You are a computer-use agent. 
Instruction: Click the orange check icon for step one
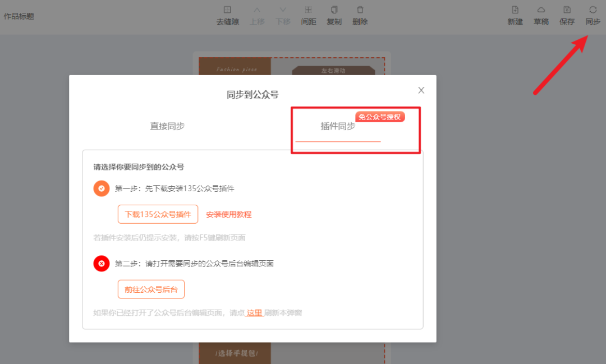click(101, 188)
